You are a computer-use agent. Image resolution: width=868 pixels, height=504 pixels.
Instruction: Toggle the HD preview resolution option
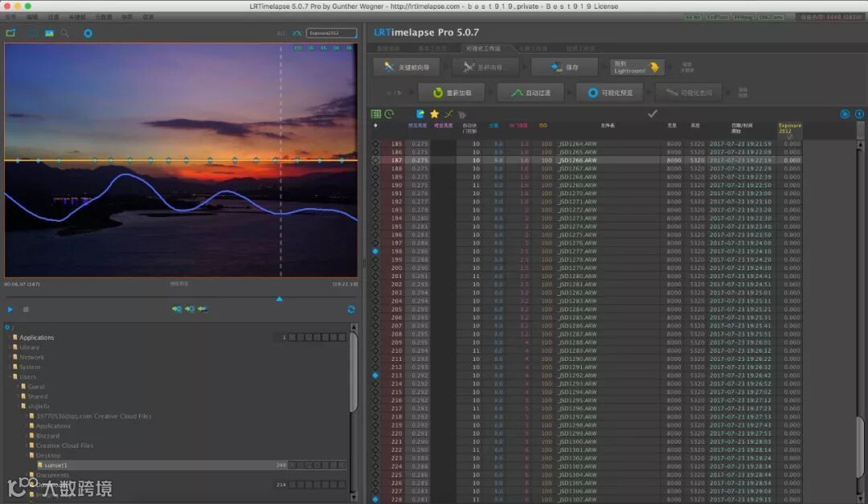pos(298,48)
